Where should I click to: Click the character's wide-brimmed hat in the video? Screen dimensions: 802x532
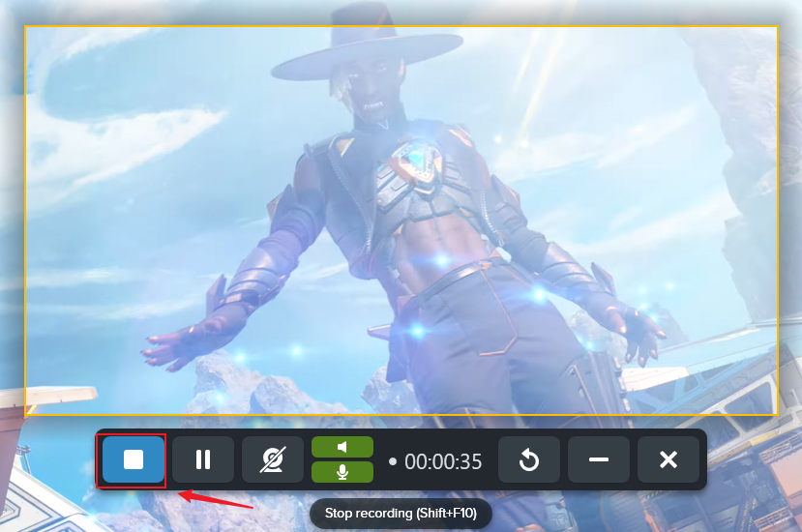(364, 53)
